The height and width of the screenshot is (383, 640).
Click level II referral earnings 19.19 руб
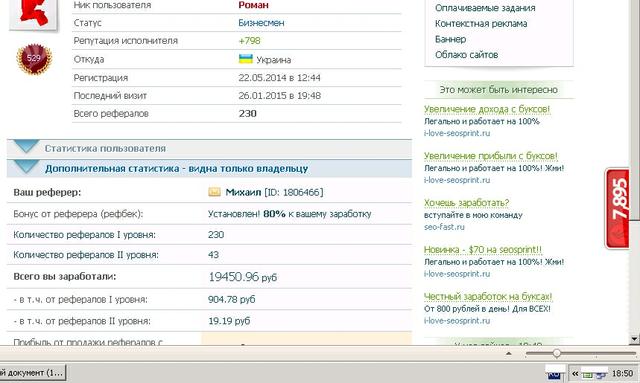click(x=229, y=321)
